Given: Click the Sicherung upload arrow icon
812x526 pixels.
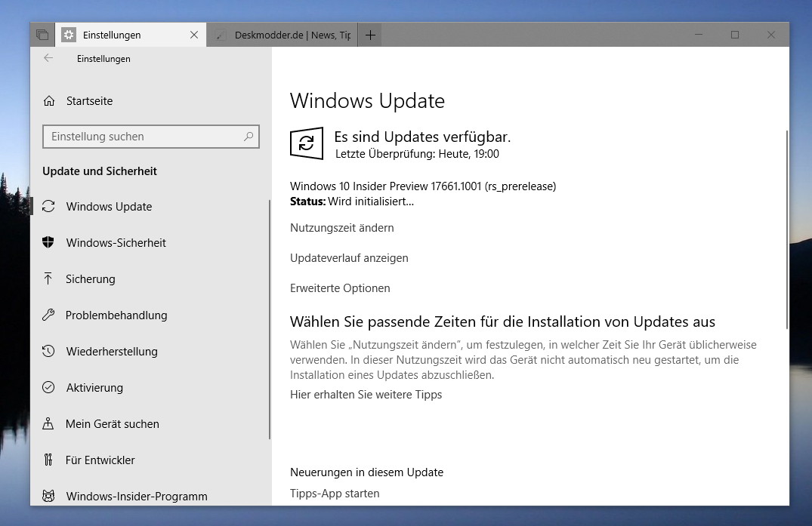Looking at the screenshot, I should (x=48, y=278).
